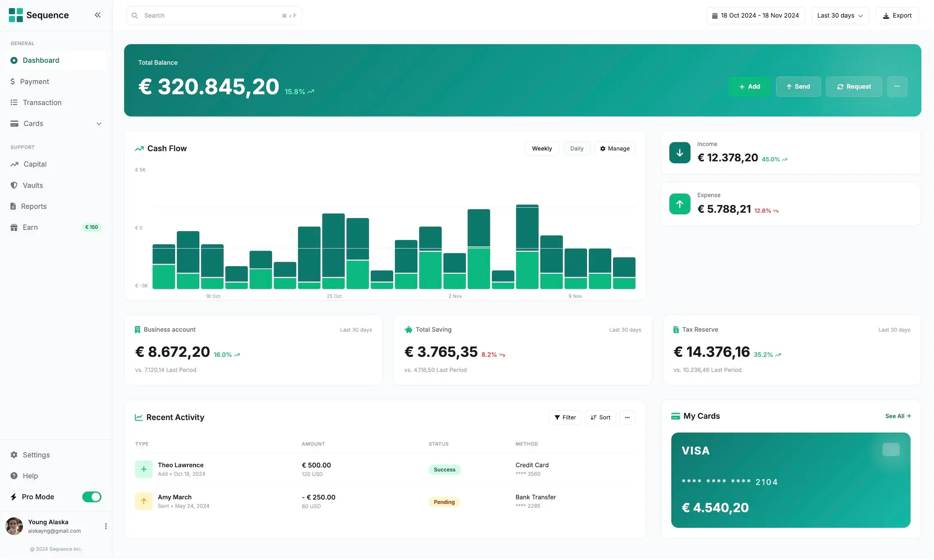Open the Vaults section
The image size is (934, 560).
click(x=33, y=185)
